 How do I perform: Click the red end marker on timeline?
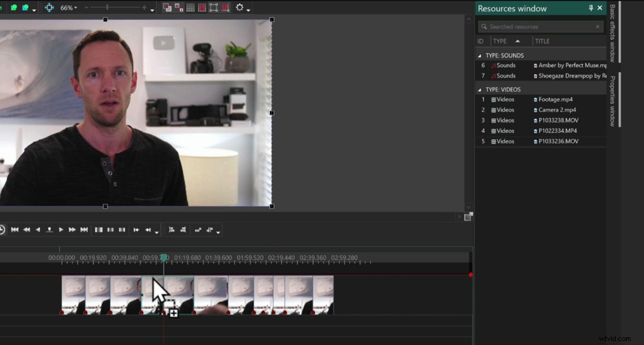(471, 275)
